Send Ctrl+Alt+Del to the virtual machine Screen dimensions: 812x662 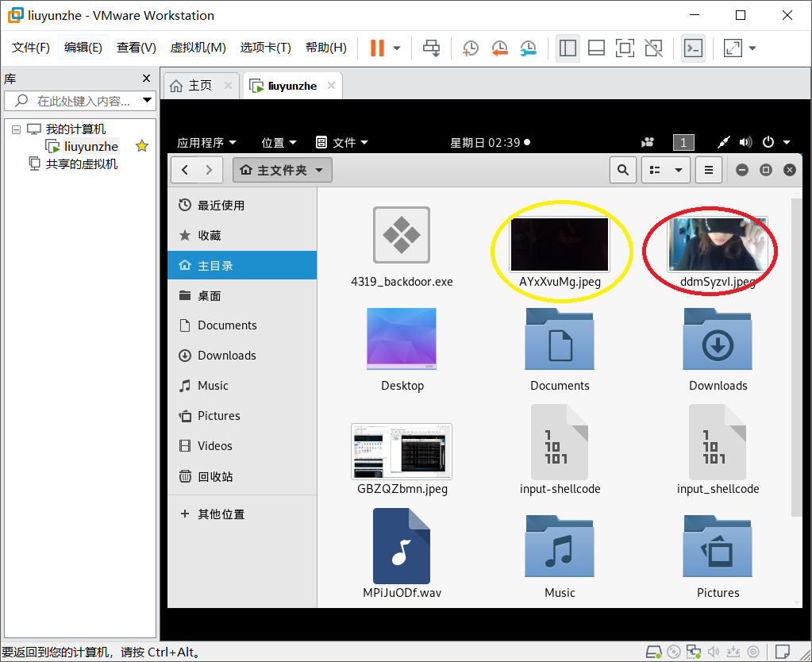coord(431,48)
